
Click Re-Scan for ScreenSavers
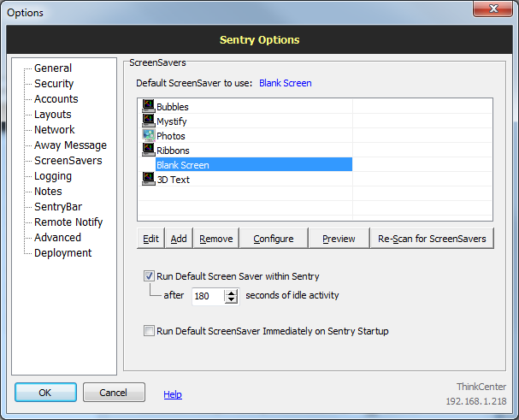point(432,239)
